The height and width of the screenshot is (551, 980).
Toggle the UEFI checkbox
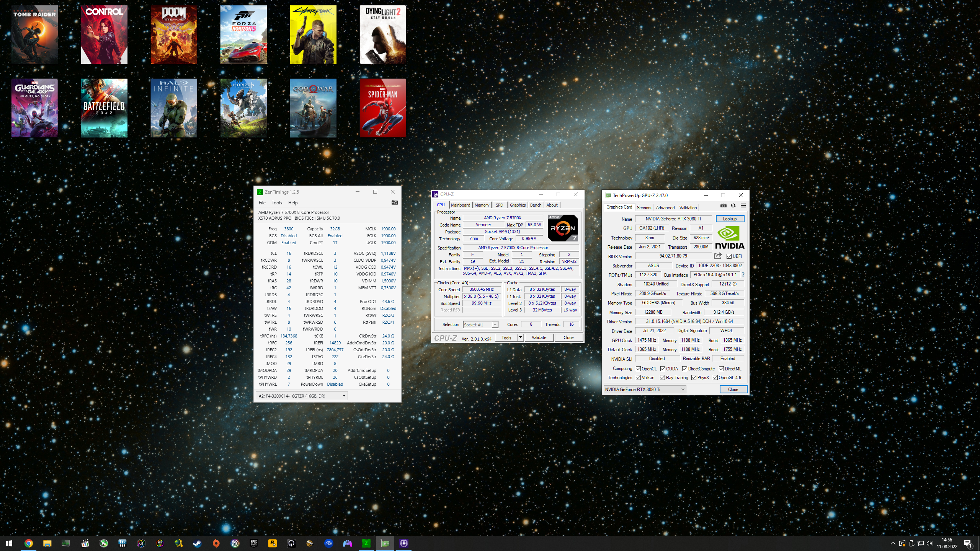(x=729, y=256)
